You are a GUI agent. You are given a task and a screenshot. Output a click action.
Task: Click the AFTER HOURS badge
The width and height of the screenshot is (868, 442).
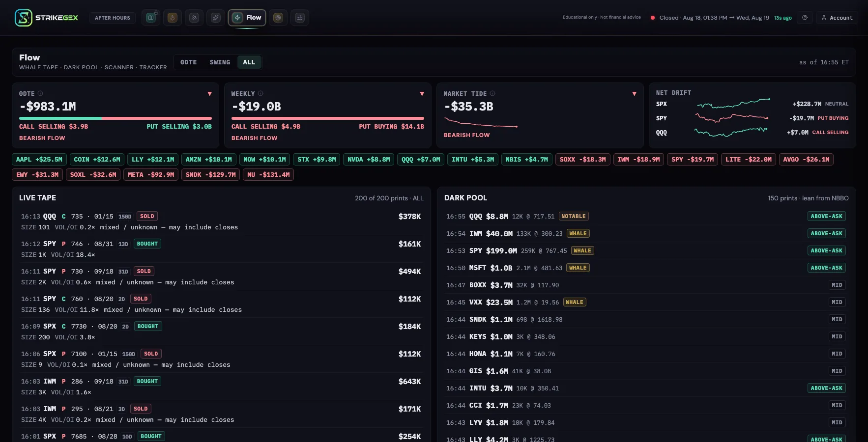click(113, 18)
